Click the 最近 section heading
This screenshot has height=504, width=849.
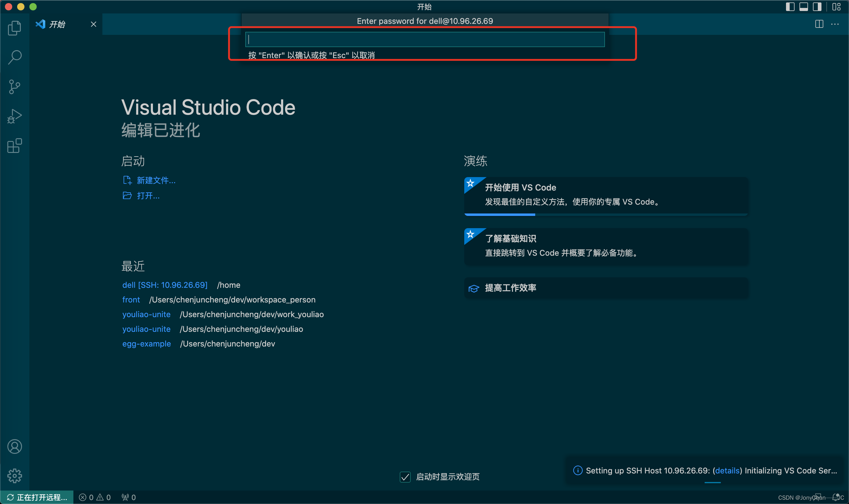pos(133,266)
